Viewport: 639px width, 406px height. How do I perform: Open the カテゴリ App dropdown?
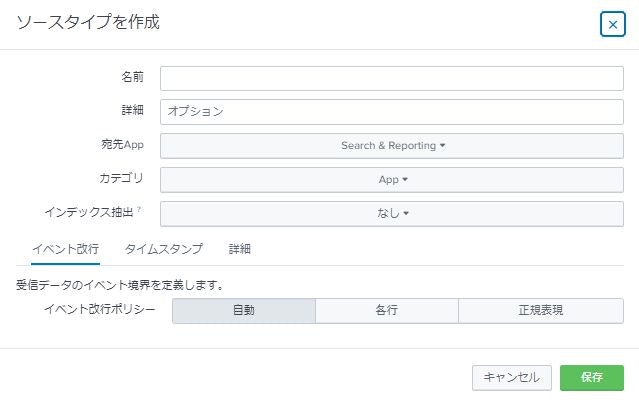(x=392, y=179)
